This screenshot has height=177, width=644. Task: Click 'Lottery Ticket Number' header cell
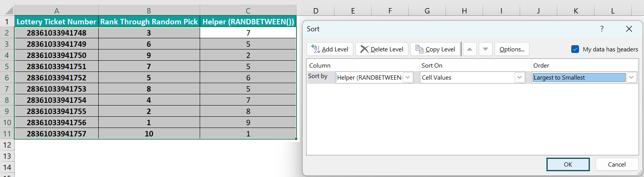coord(57,22)
